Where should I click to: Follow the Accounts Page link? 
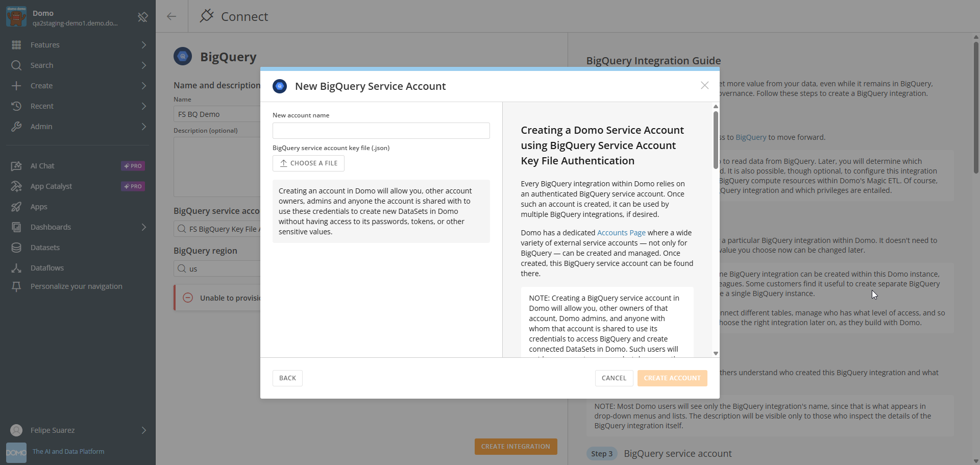(621, 233)
